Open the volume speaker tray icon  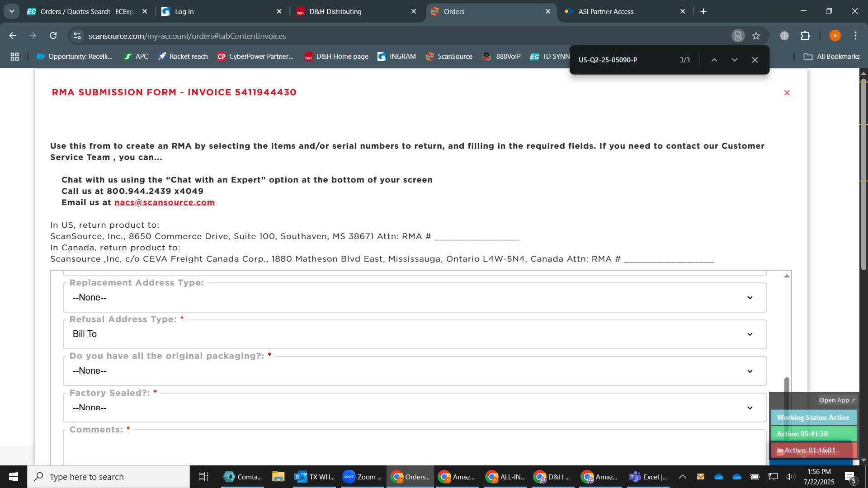point(790,477)
